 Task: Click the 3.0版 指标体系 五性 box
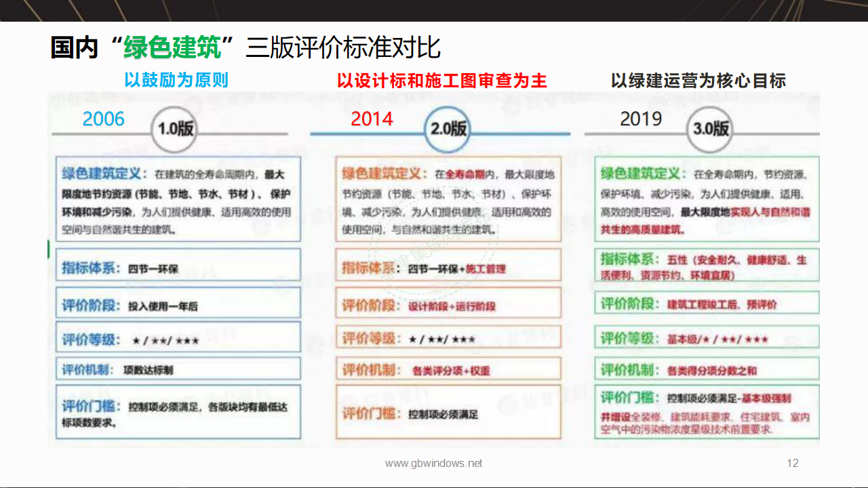click(707, 267)
